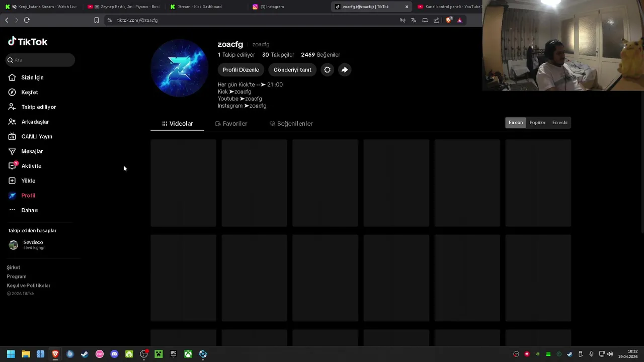This screenshot has height=362, width=644.
Task: Switch to Kenji_katana Stream Kick tab
Action: [41, 7]
